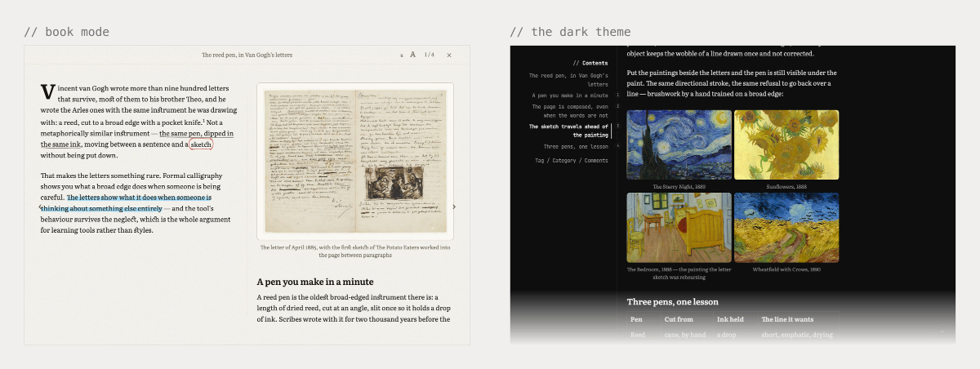Open The Starry Night painting thumbnail

tap(679, 144)
